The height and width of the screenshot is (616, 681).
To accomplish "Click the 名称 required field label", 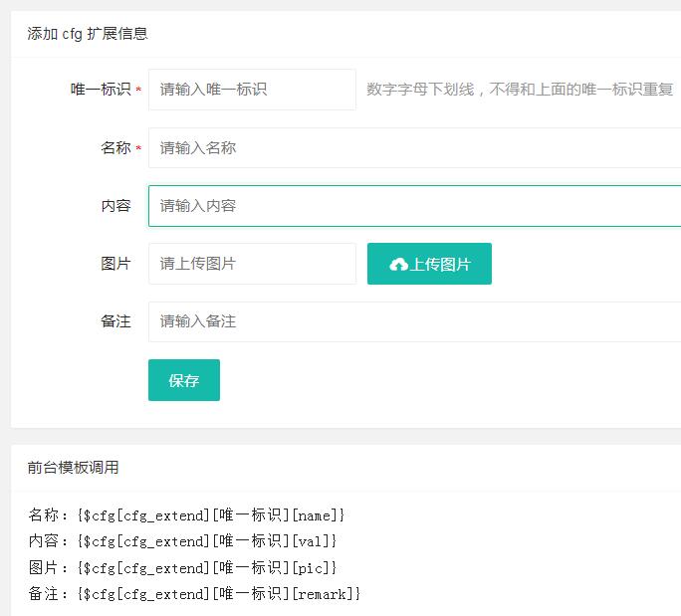I will click(115, 148).
